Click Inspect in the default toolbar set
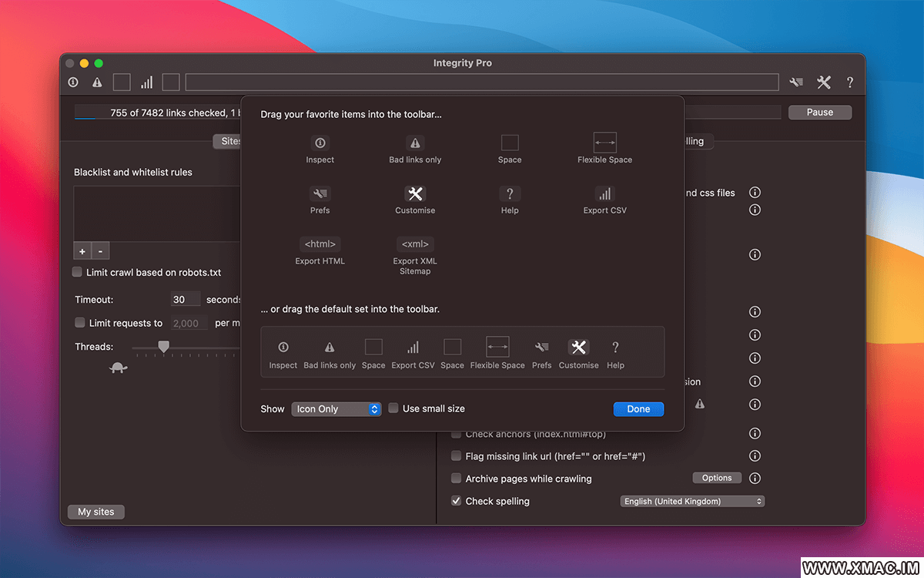This screenshot has width=924, height=578. coord(283,355)
